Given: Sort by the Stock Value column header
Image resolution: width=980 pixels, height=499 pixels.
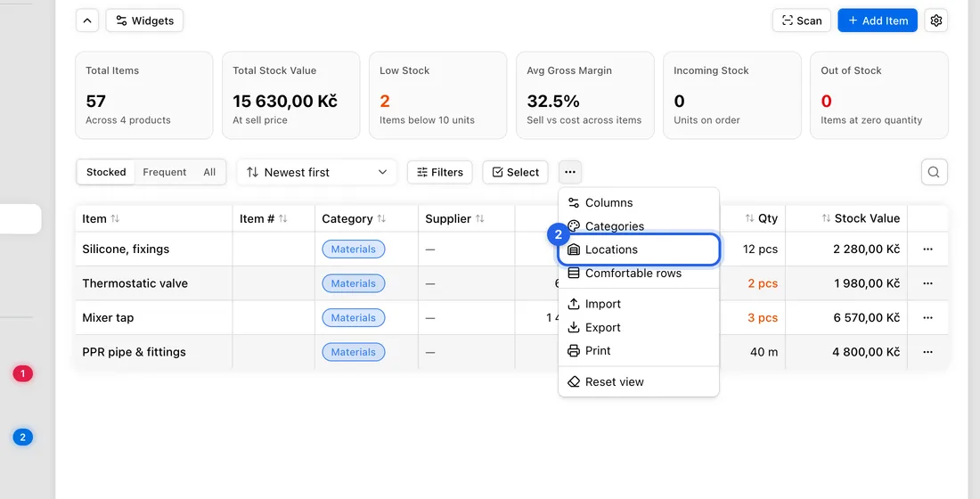Looking at the screenshot, I should point(861,218).
